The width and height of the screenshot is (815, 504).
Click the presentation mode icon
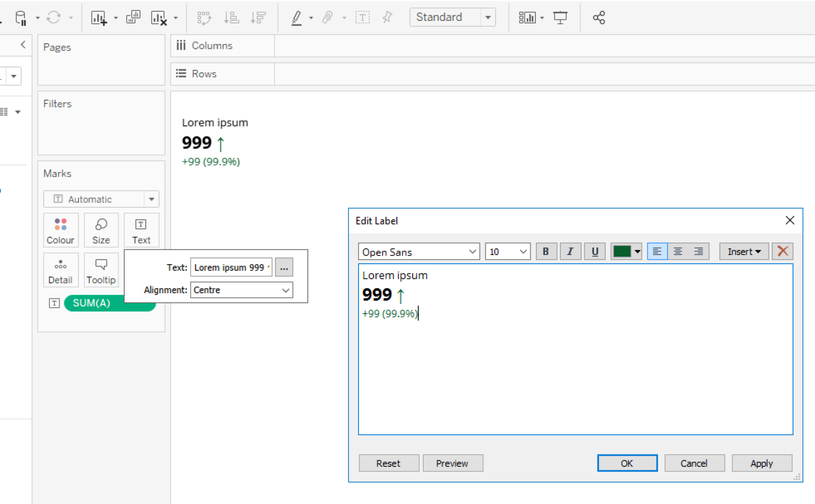pos(560,18)
